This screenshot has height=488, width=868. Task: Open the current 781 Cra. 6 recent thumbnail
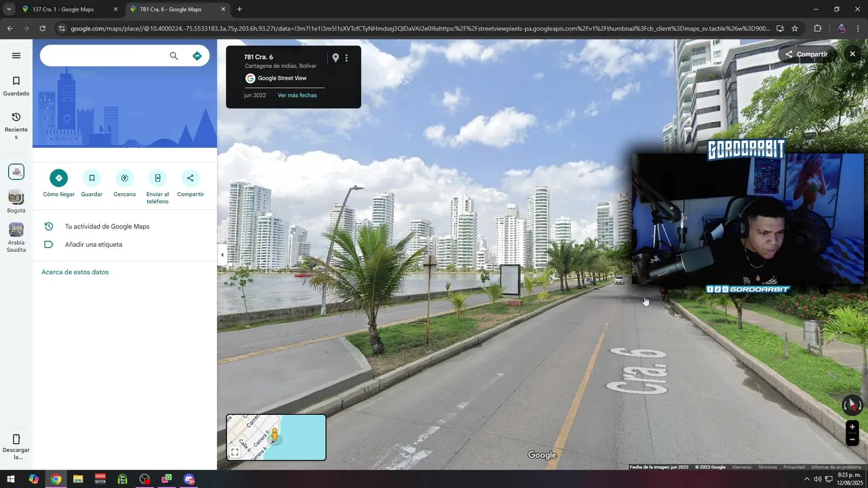pos(16,171)
